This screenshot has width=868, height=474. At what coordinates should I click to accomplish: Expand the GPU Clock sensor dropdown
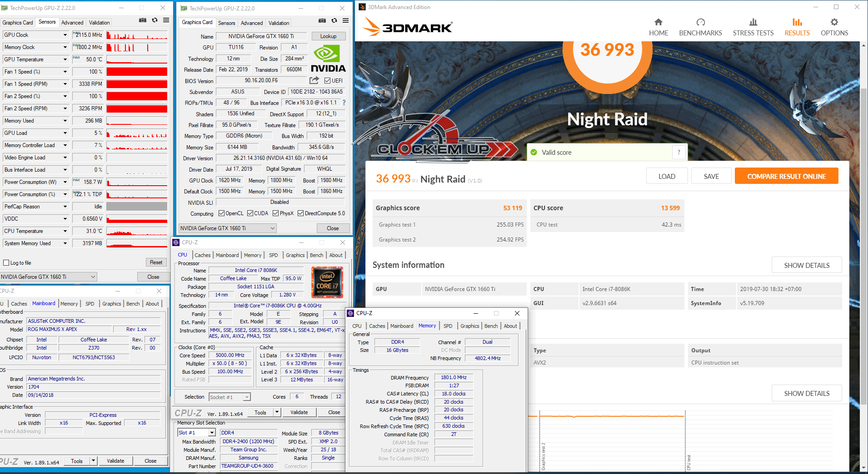[x=65, y=35]
